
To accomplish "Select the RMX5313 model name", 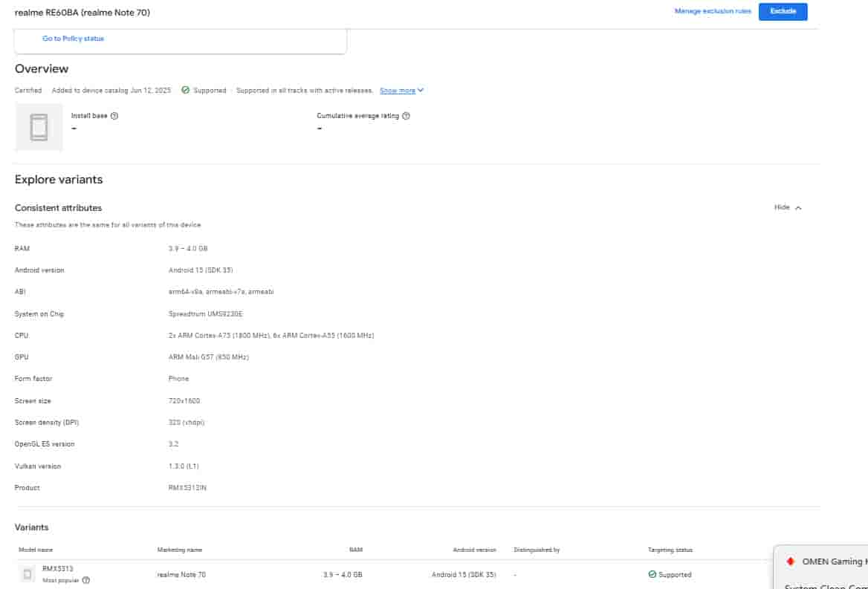I will pyautogui.click(x=56, y=570).
